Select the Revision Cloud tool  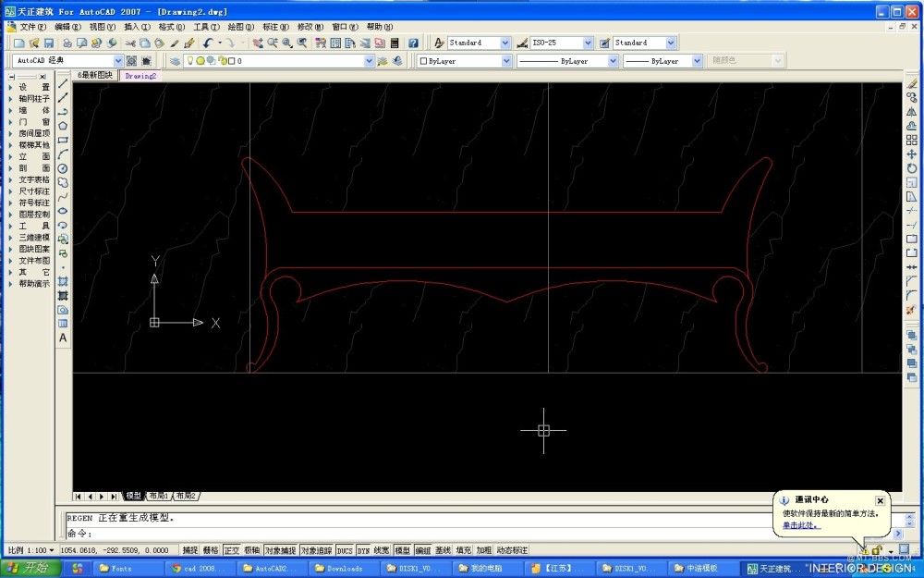63,183
